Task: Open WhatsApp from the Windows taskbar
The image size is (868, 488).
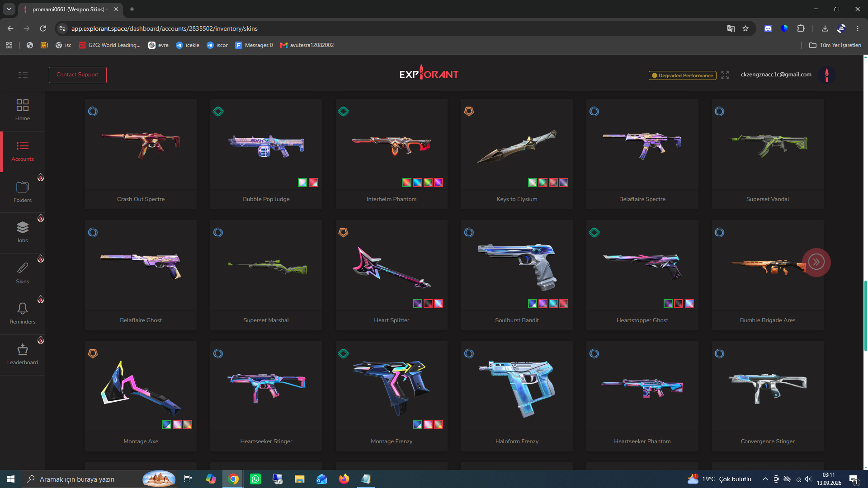Action: (x=255, y=479)
